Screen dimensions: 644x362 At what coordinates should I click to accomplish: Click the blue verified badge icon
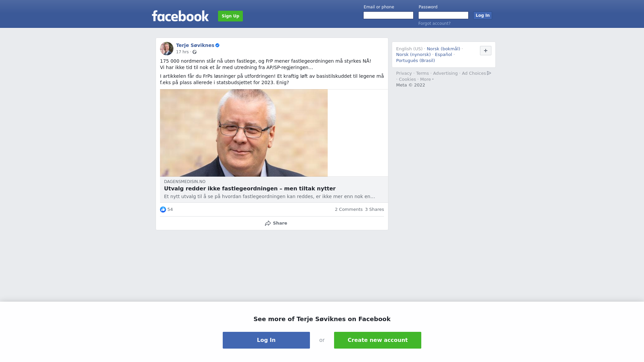[x=217, y=45]
